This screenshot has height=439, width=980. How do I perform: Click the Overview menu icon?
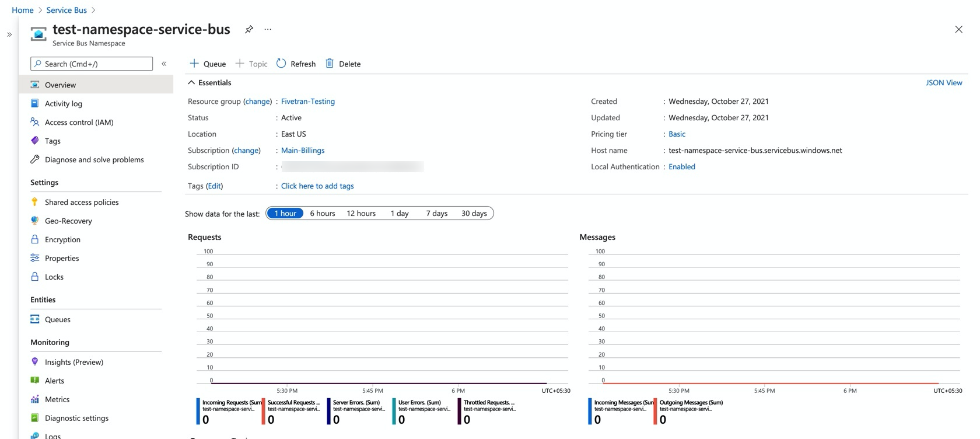pos(35,85)
